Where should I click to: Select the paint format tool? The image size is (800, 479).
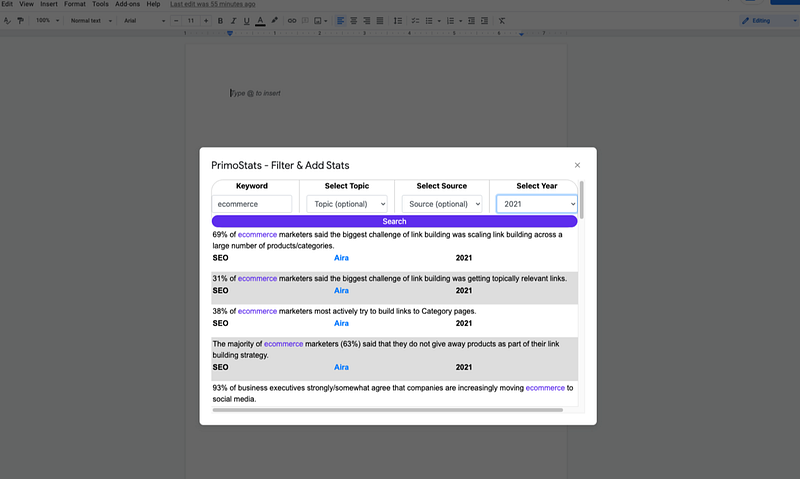point(20,21)
